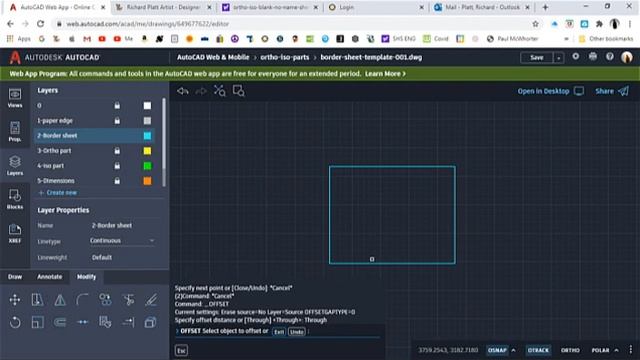Image resolution: width=640 pixels, height=360 pixels.
Task: Switch to the Annotate tab
Action: 50,277
